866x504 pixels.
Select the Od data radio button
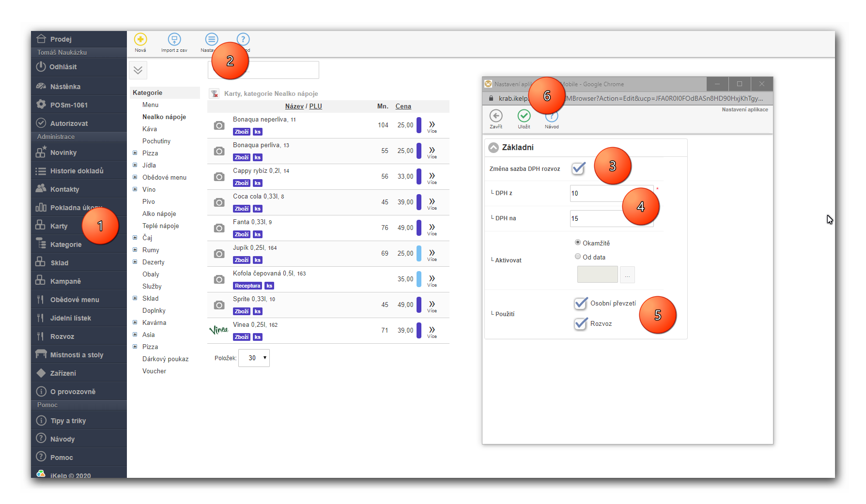pyautogui.click(x=577, y=257)
